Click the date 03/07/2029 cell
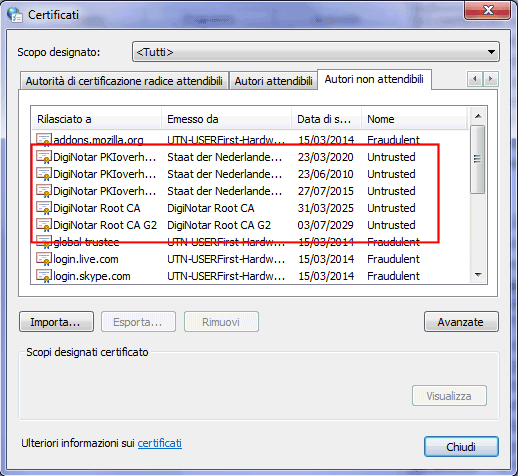The image size is (518, 476). coord(326,225)
